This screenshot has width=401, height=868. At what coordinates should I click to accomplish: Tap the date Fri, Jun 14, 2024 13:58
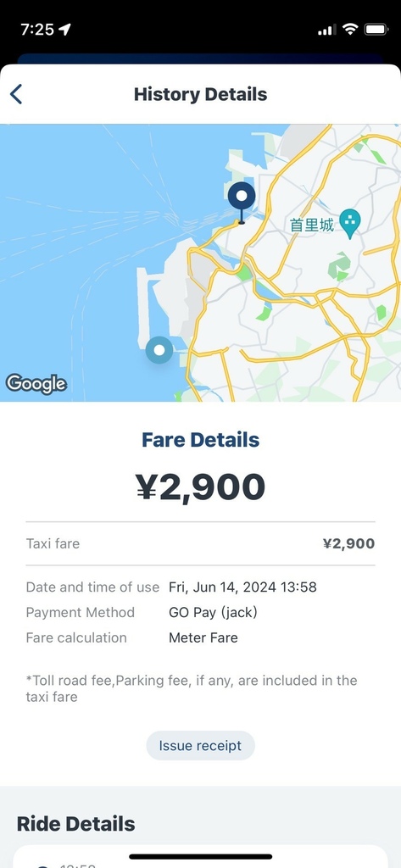[x=242, y=587]
